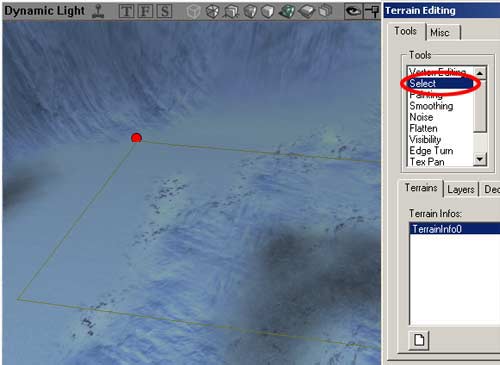Click the Tools list scroll-up arrow
This screenshot has height=365, width=500.
[480, 73]
